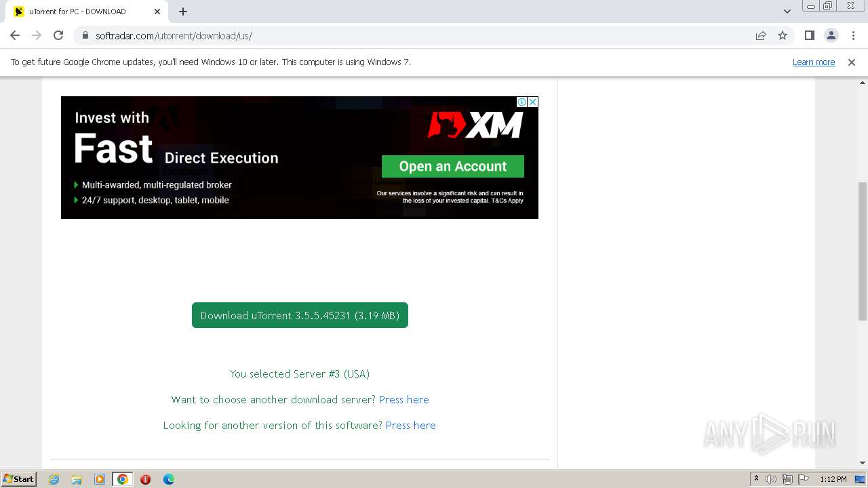
Task: Click the Open an Account ad button
Action: (453, 167)
